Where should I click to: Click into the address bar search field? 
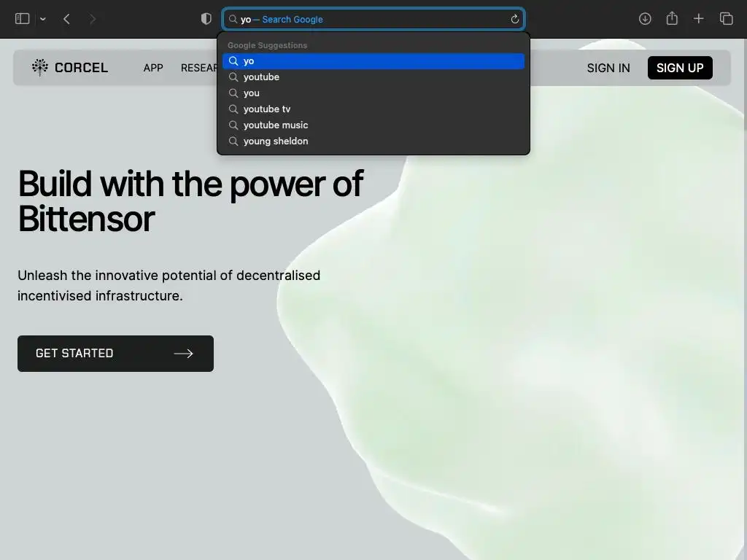[373, 19]
